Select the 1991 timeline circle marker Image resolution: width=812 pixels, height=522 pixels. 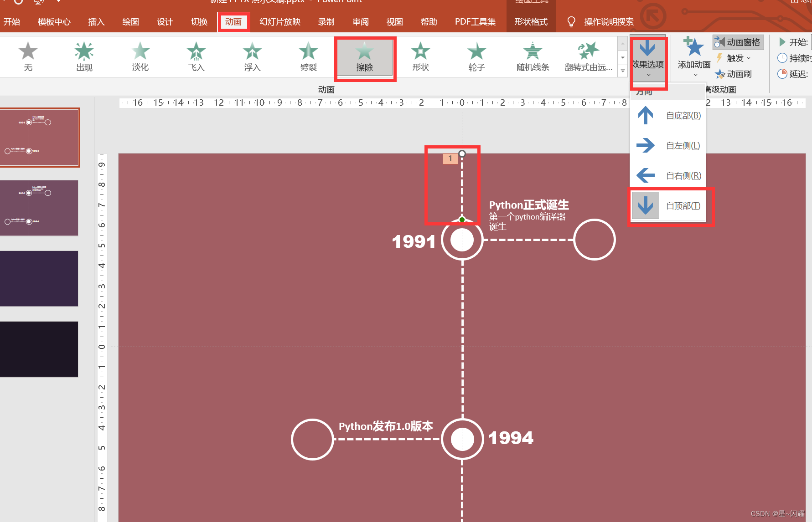[462, 240]
